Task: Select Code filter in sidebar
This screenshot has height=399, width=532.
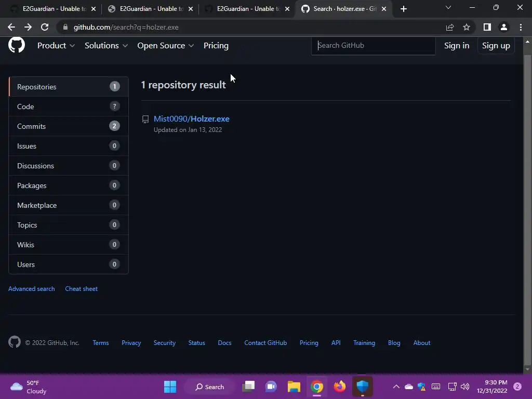Action: pos(69,107)
